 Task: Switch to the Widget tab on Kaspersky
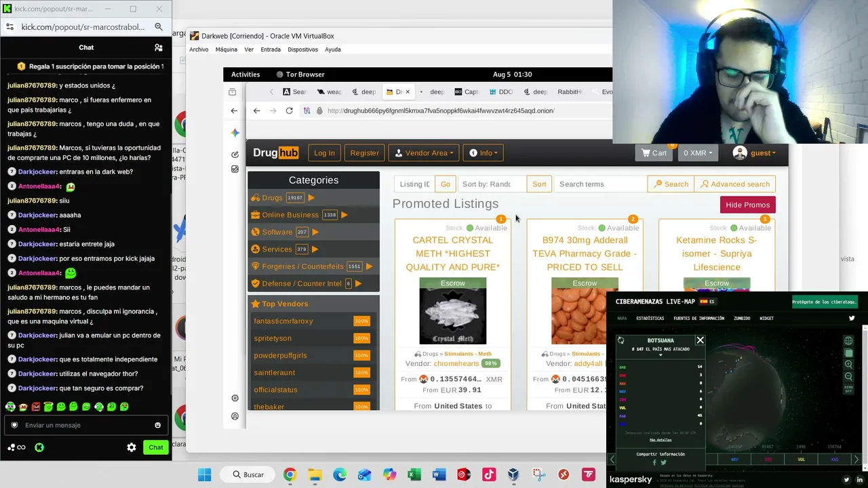click(766, 319)
